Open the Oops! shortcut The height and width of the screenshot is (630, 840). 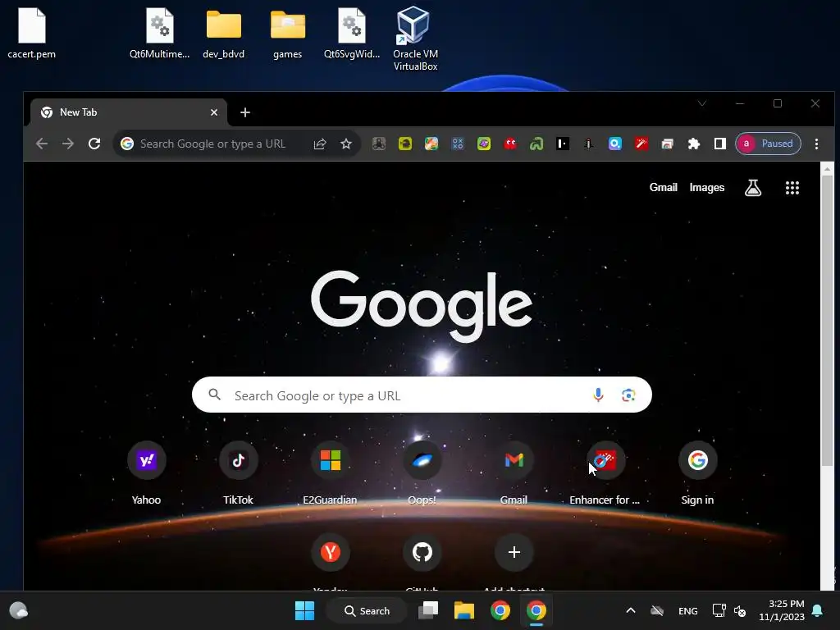[422, 473]
